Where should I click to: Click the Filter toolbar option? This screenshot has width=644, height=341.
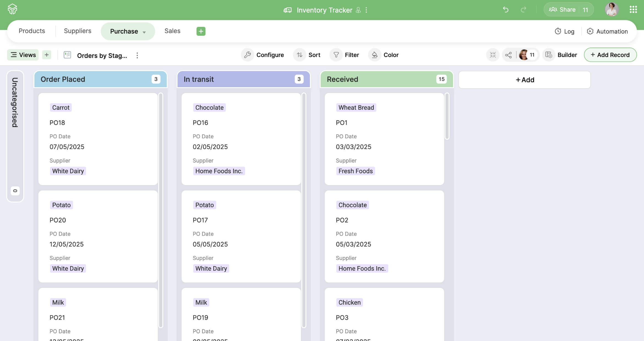[x=346, y=55]
